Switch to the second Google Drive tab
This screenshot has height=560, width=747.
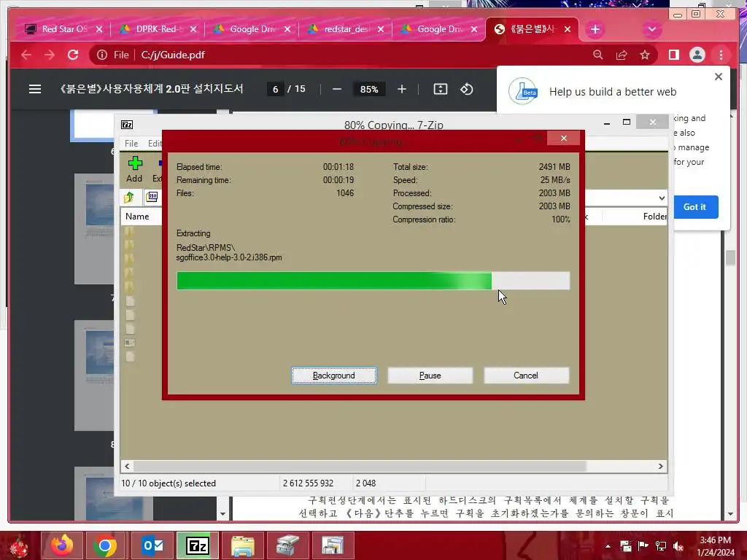[x=439, y=29]
